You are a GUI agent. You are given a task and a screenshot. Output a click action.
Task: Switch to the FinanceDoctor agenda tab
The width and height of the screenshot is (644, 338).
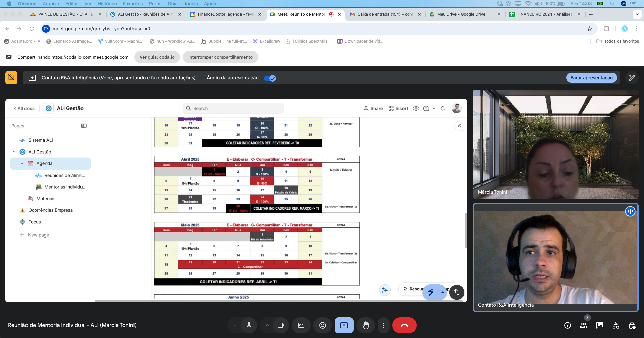pos(225,14)
